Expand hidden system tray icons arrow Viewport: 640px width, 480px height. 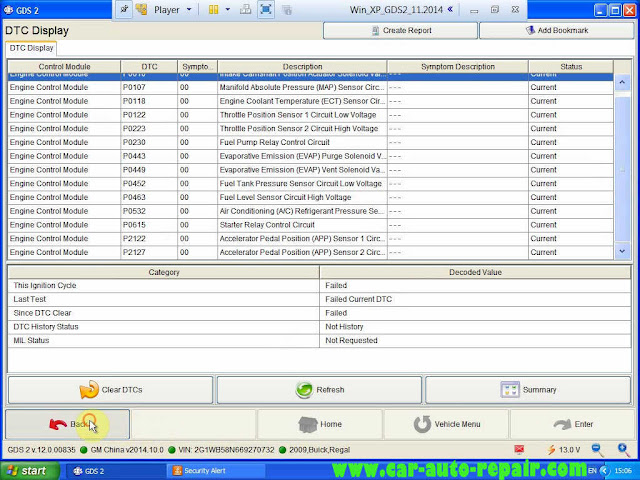[603, 471]
